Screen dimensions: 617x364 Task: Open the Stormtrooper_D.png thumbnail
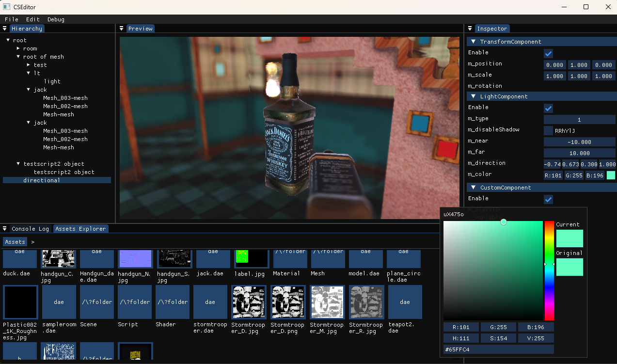[288, 302]
